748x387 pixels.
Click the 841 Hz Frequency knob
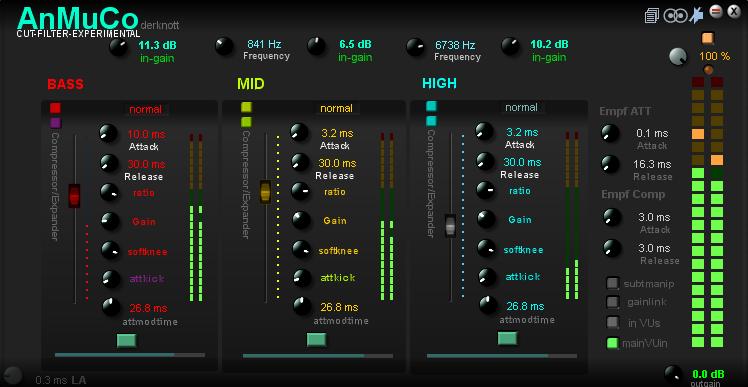[x=224, y=47]
